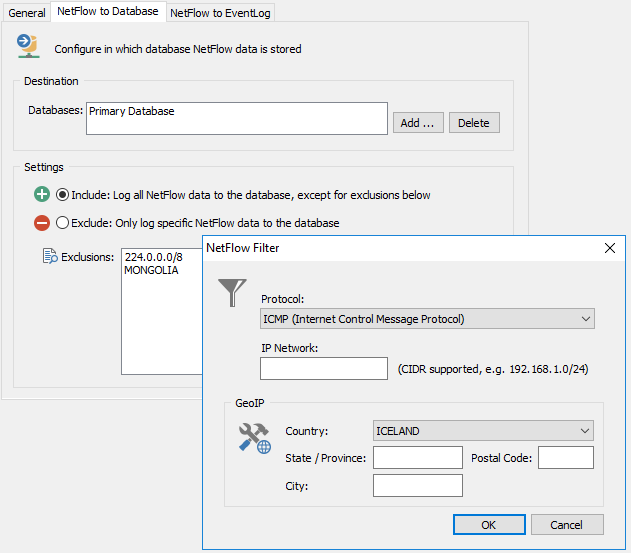Viewport: 631px width, 553px height.
Task: Click the NetFlow database header icon
Action: (28, 46)
